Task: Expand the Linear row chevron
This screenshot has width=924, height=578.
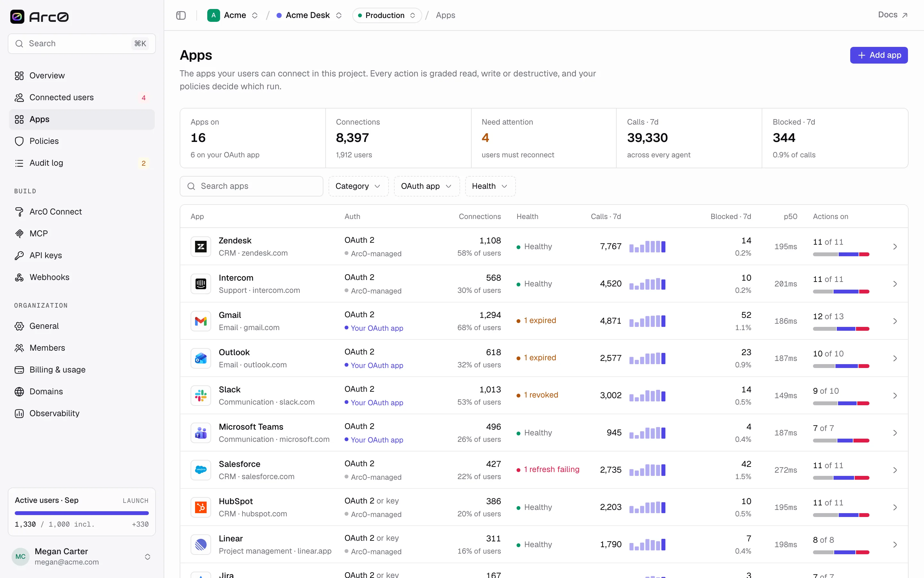Action: pyautogui.click(x=895, y=544)
